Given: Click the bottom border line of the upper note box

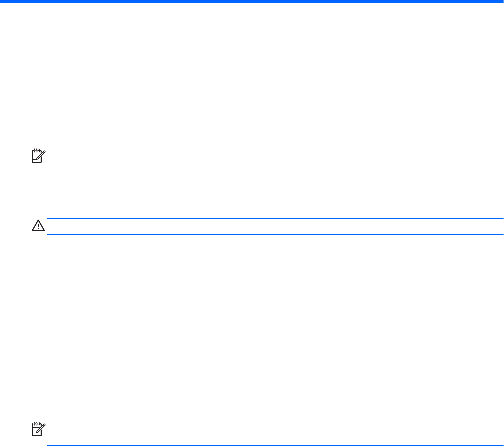Looking at the screenshot, I should (274, 172).
